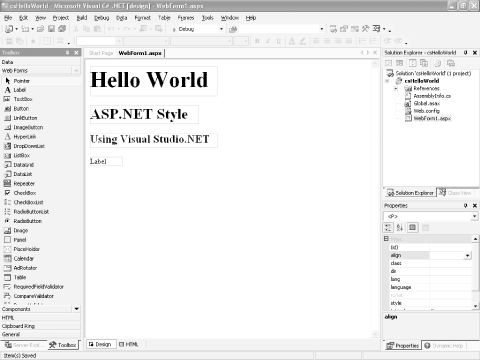Select WebForm1.aspx in Solution Explorer
Screen dimensions: 481x360
click(x=432, y=118)
